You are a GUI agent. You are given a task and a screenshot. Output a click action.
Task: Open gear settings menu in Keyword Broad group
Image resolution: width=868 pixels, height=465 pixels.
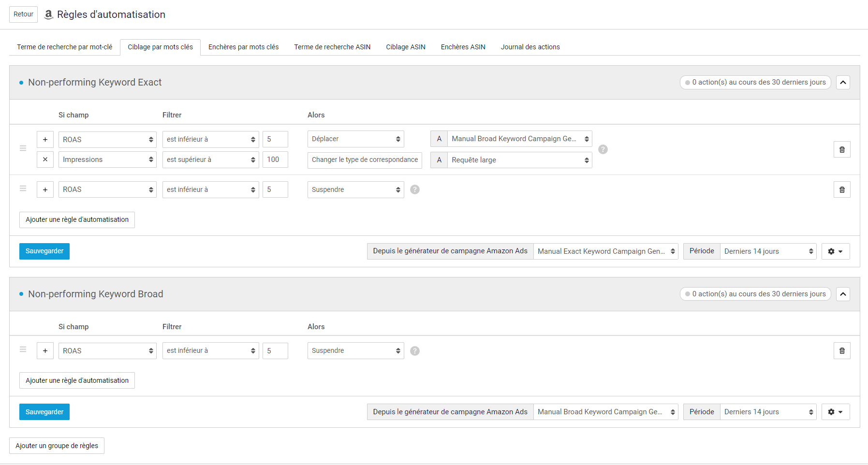tap(836, 412)
